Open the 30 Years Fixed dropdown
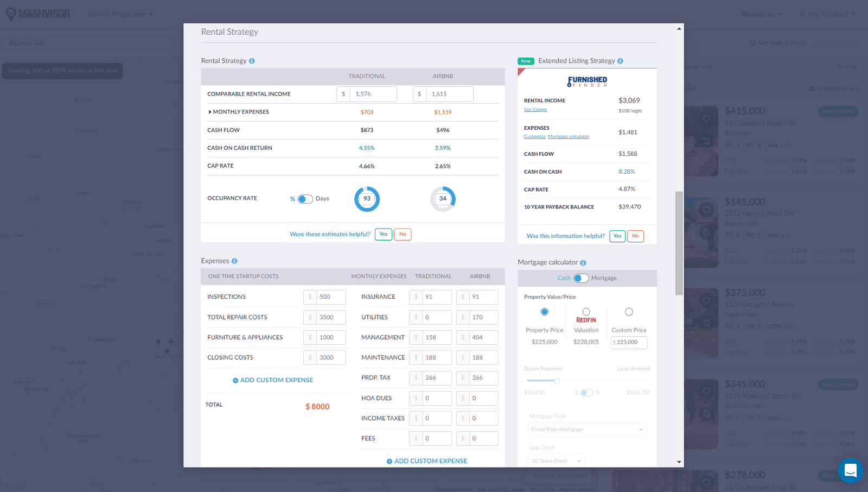The width and height of the screenshot is (868, 492). click(556, 461)
